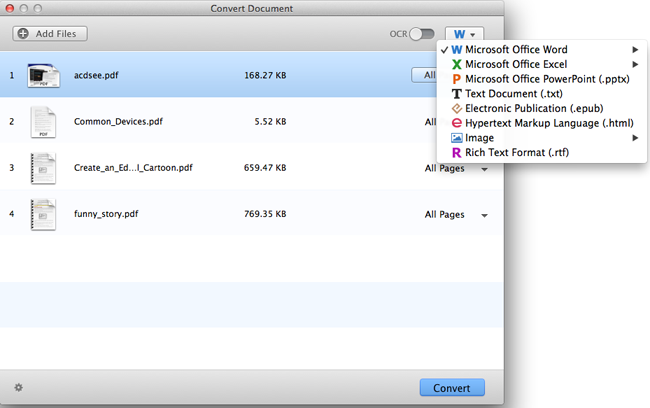Open page range dropdown for Create_an_Ed...l_Cartoon.pdf
This screenshot has width=650, height=408.
point(484,169)
